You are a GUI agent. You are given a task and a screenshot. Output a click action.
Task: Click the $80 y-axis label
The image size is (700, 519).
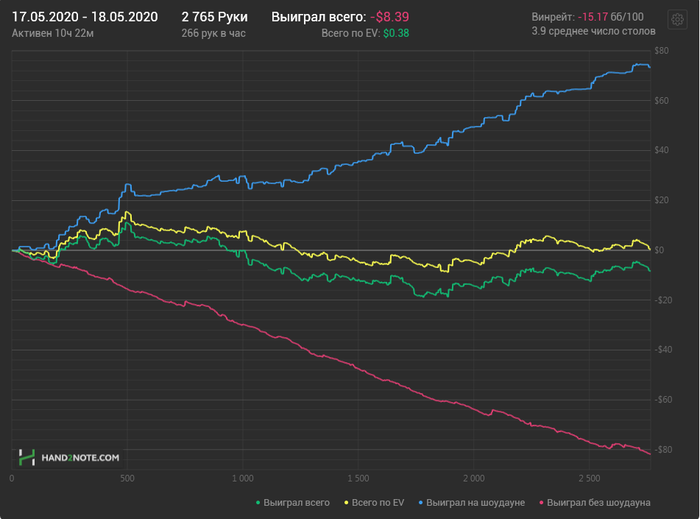(x=662, y=50)
